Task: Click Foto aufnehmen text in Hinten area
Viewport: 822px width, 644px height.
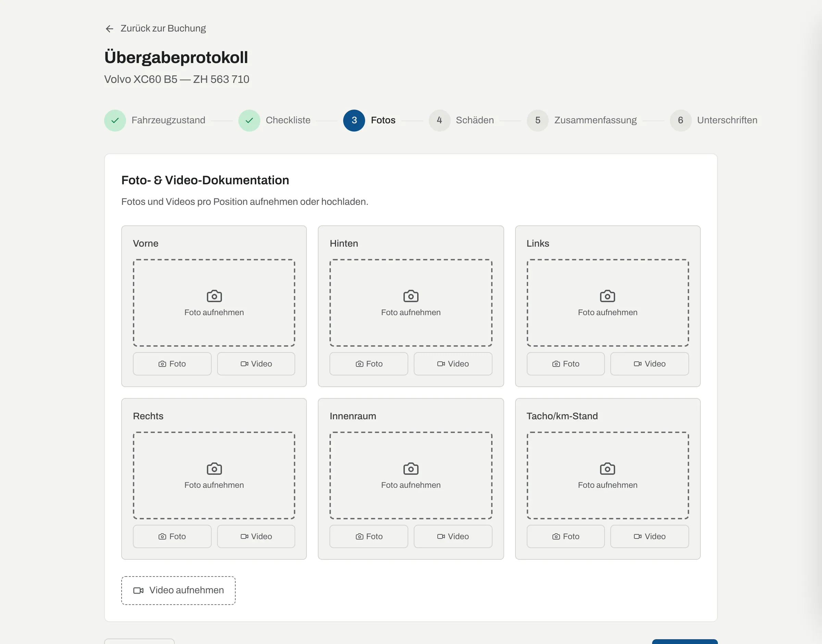Action: point(411,312)
